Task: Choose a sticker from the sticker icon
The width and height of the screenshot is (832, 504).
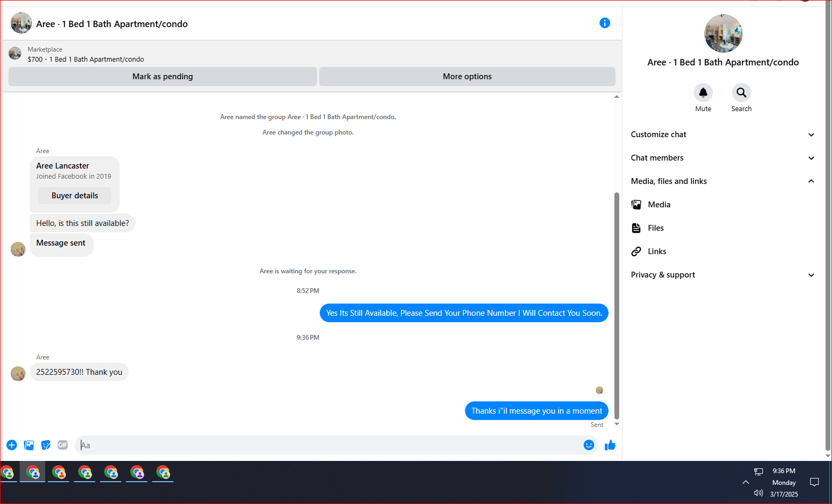Action: tap(46, 445)
